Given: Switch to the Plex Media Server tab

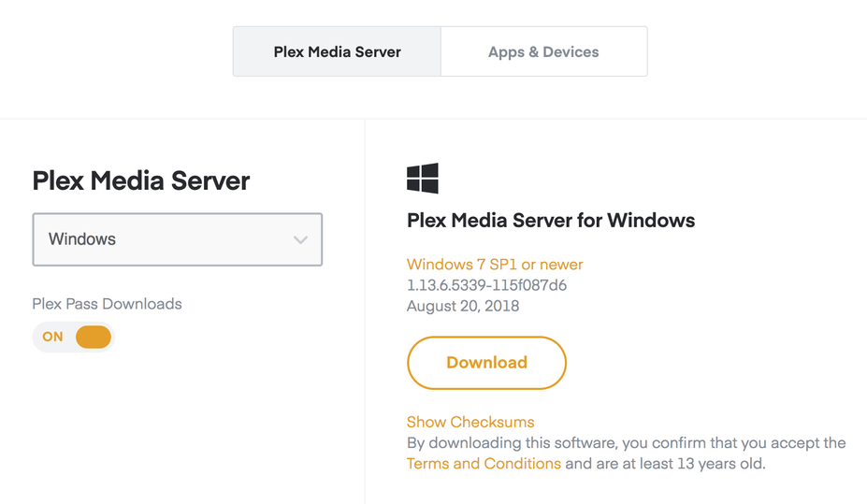Looking at the screenshot, I should click(337, 51).
